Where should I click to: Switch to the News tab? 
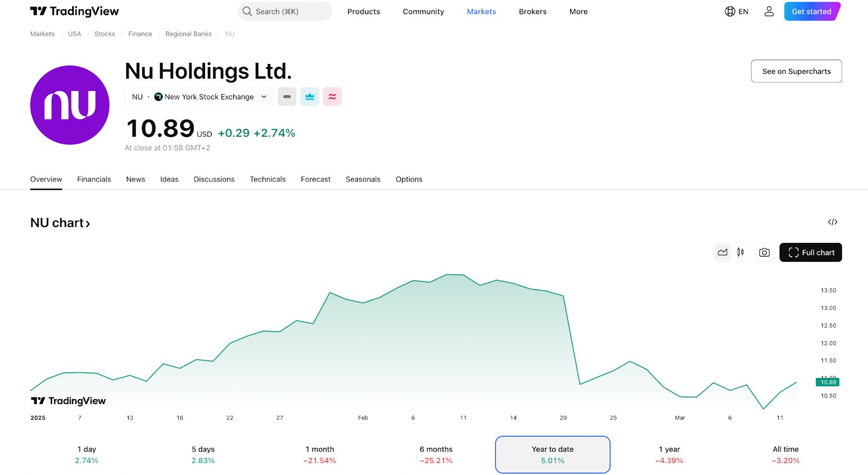tap(136, 179)
